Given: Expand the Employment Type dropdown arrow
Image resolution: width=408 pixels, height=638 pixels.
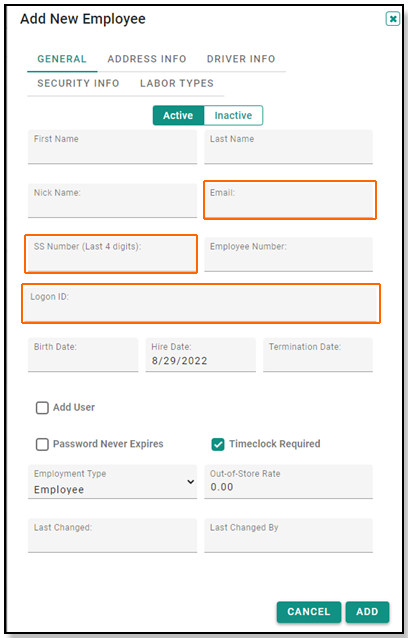Looking at the screenshot, I should click(x=190, y=482).
